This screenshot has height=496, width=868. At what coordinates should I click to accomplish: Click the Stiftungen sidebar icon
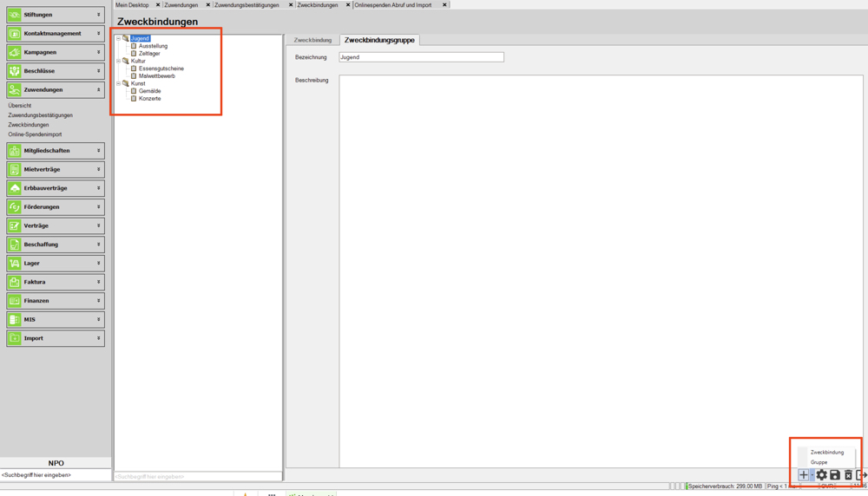coord(15,15)
